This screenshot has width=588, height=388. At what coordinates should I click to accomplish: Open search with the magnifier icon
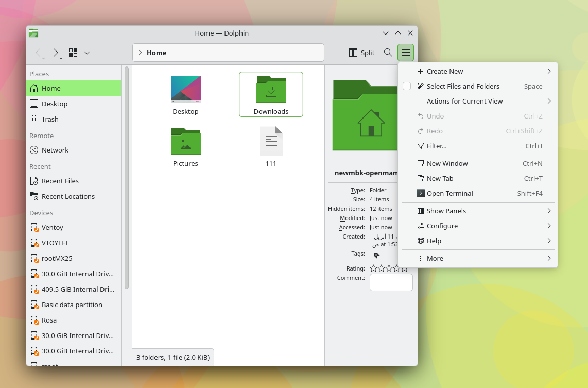388,53
